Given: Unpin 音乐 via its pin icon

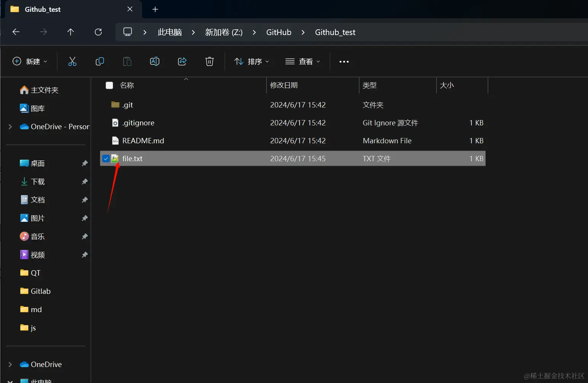Looking at the screenshot, I should [85, 236].
